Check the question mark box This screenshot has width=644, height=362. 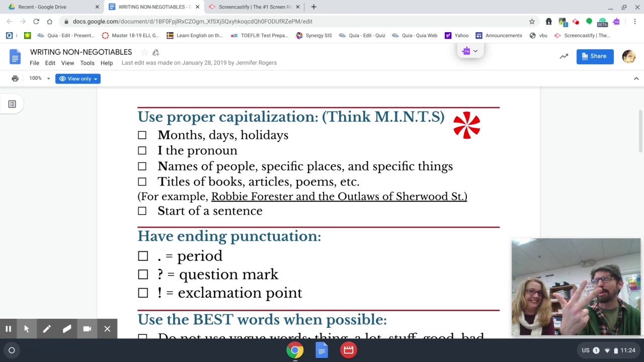[143, 275]
